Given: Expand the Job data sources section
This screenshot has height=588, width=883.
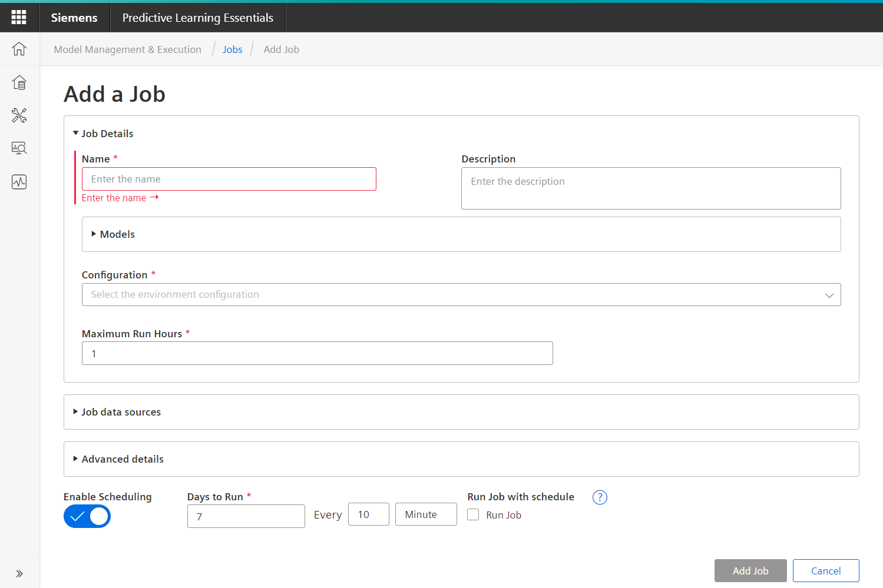Looking at the screenshot, I should [x=75, y=412].
